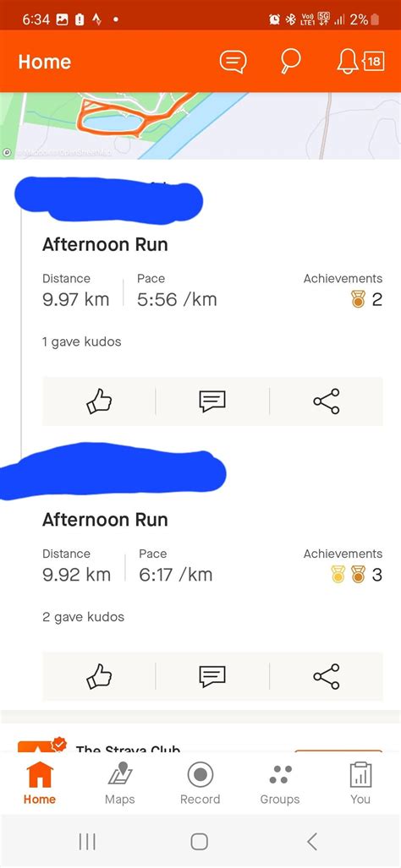
Task: View the 1 gave kudos list
Action: coord(81,341)
